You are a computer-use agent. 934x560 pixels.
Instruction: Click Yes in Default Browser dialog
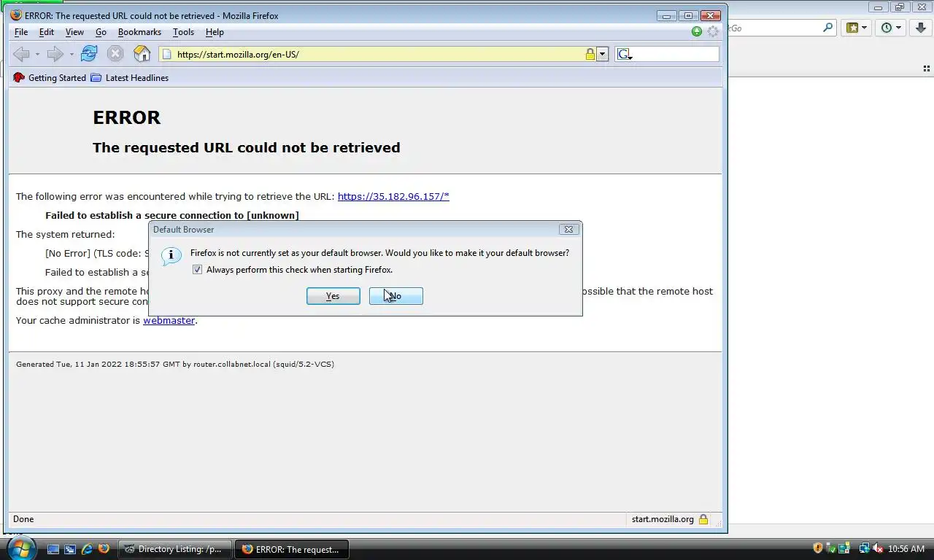point(333,296)
